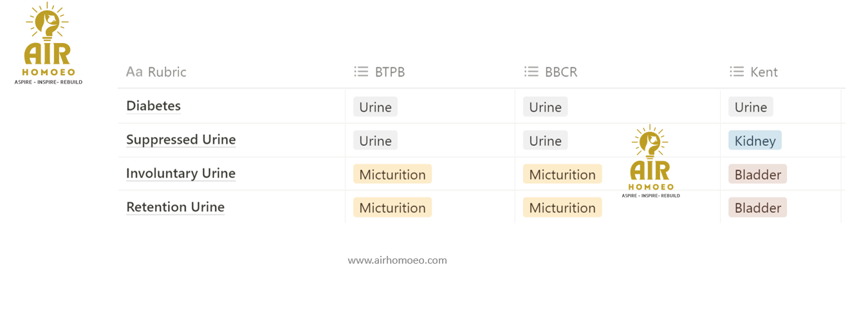
Task: Open the Diabetes rubric row
Action: point(153,106)
